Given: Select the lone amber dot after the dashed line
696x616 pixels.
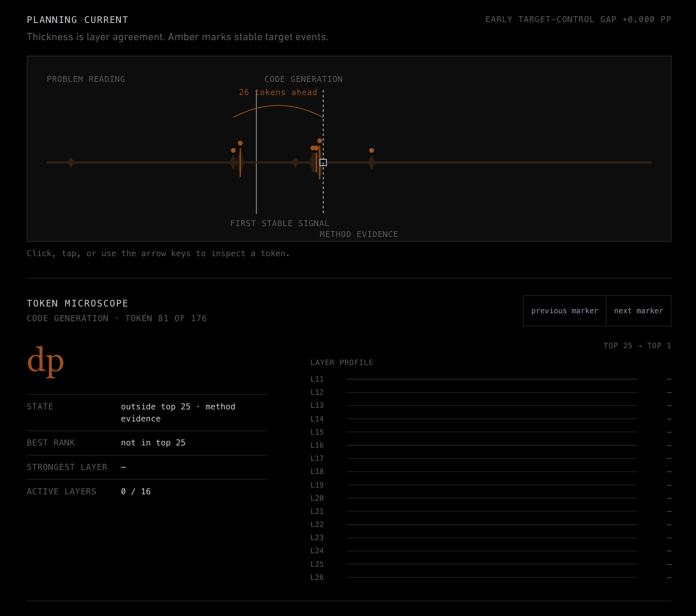Looking at the screenshot, I should click(x=371, y=150).
